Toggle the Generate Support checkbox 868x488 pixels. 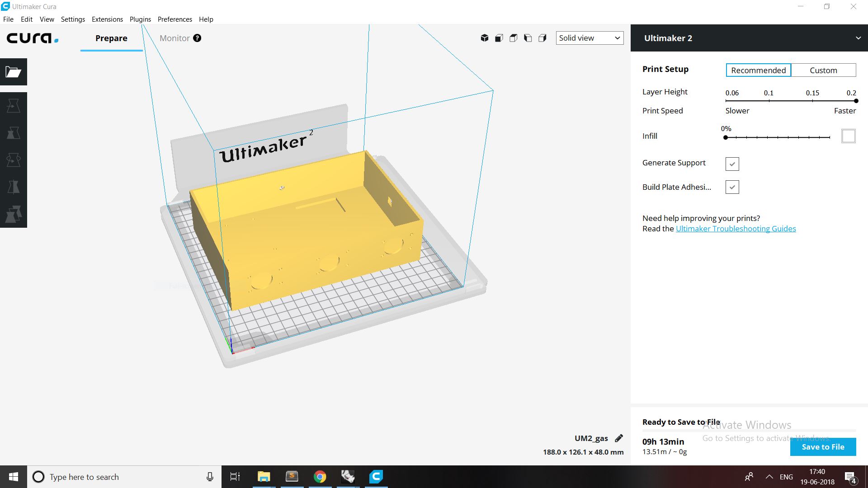(732, 164)
